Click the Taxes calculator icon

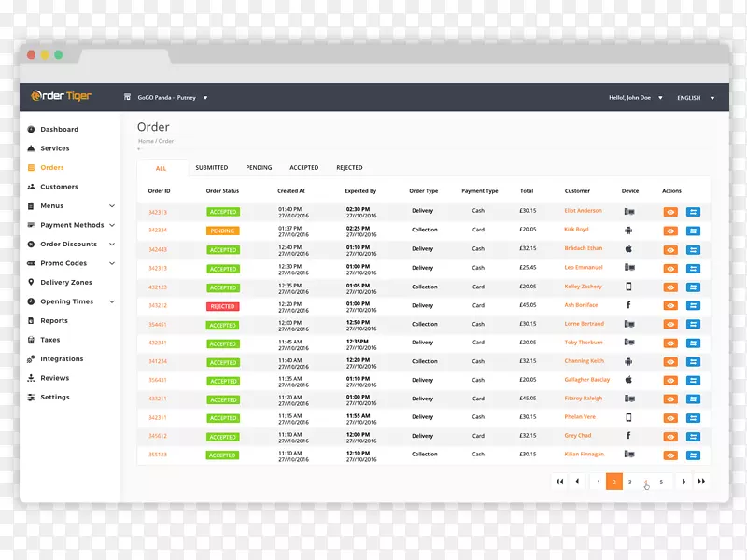point(31,340)
